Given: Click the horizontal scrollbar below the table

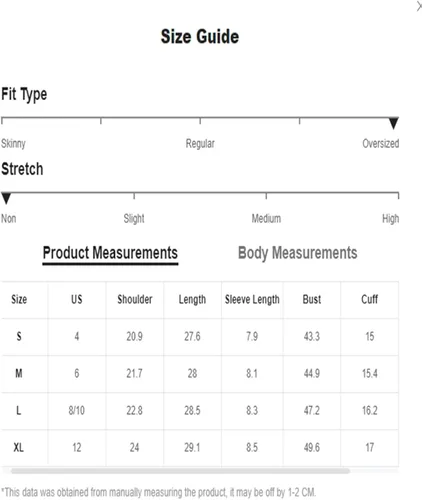Looking at the screenshot, I should pos(180,471).
